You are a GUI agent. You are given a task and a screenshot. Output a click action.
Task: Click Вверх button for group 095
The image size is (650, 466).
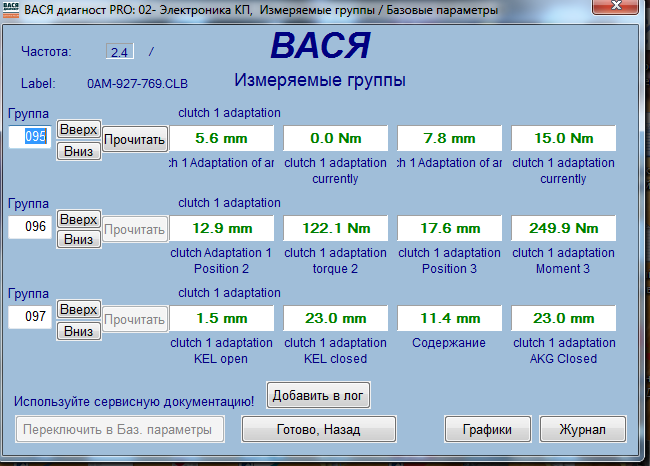coord(79,129)
